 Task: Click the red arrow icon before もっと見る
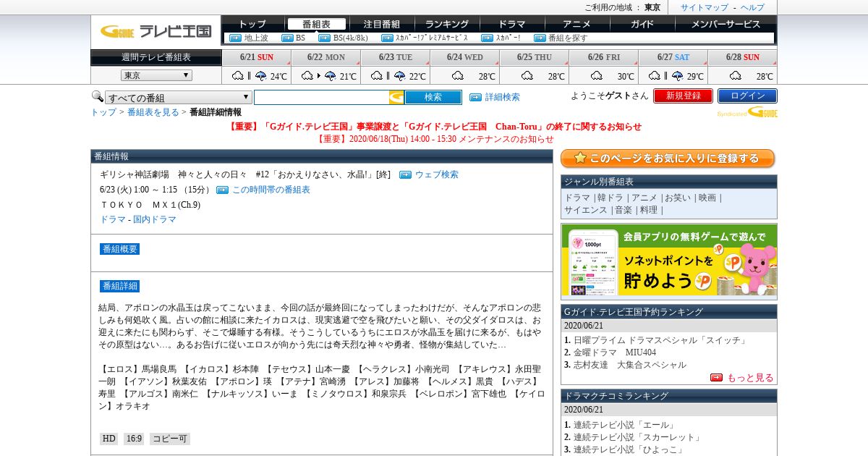point(716,377)
